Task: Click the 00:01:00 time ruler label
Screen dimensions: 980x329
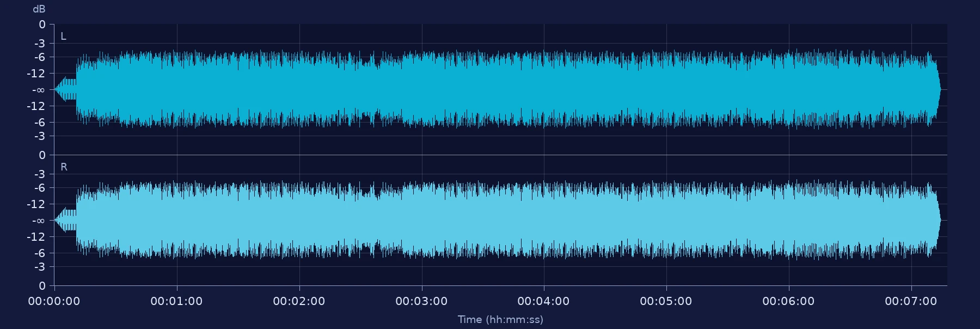Action: click(x=176, y=301)
